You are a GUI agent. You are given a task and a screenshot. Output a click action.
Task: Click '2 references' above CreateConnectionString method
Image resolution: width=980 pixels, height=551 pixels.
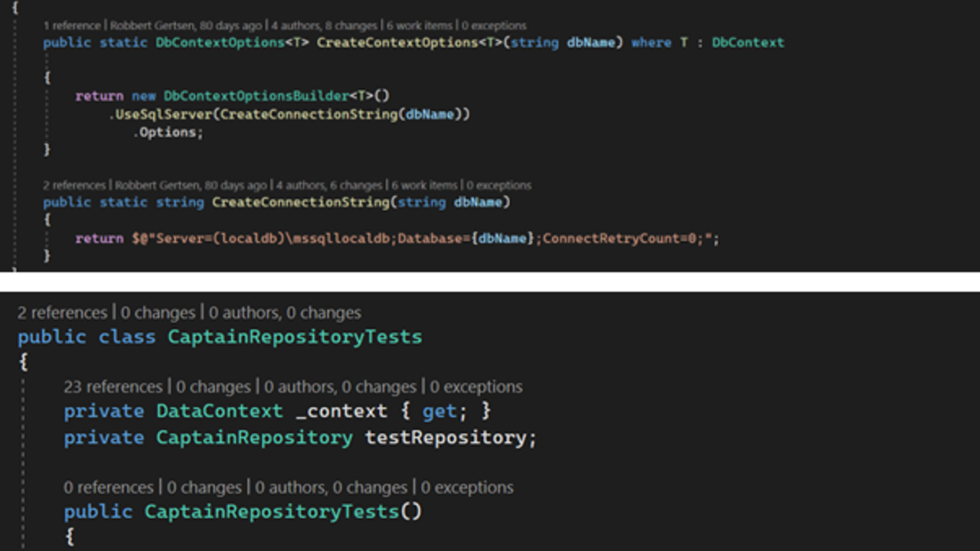(74, 185)
